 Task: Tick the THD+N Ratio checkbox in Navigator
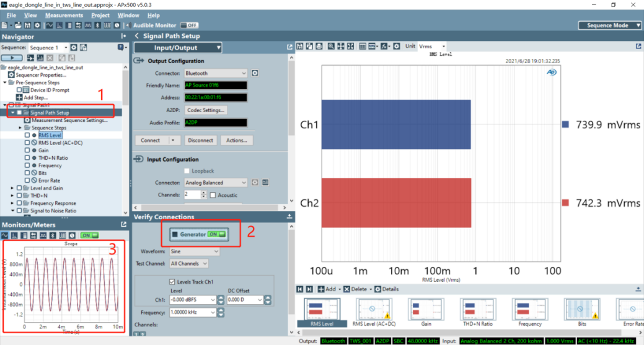point(27,158)
